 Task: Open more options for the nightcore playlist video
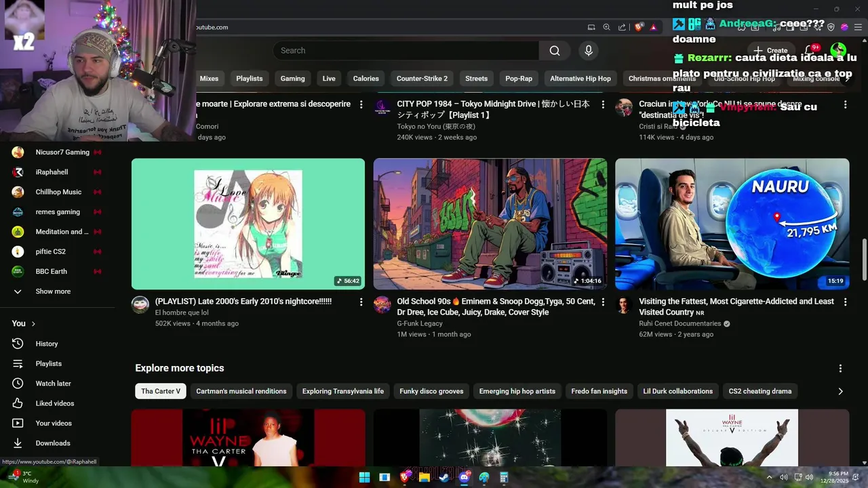point(361,302)
